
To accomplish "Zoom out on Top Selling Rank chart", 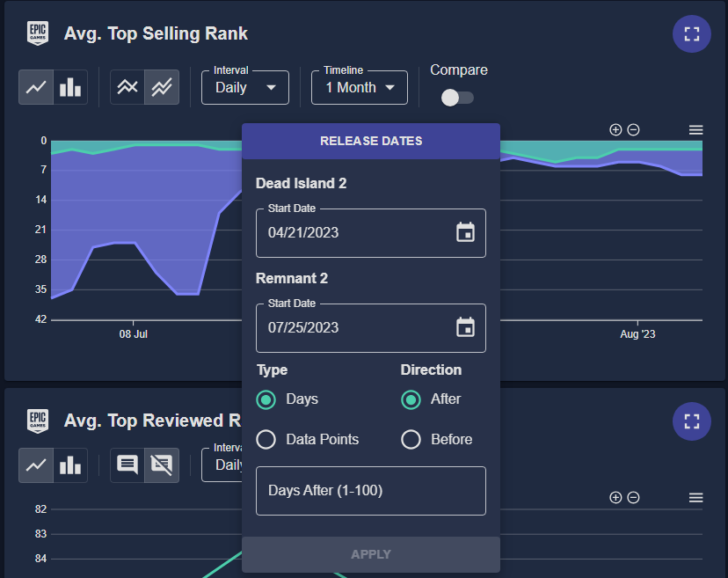I will point(633,130).
